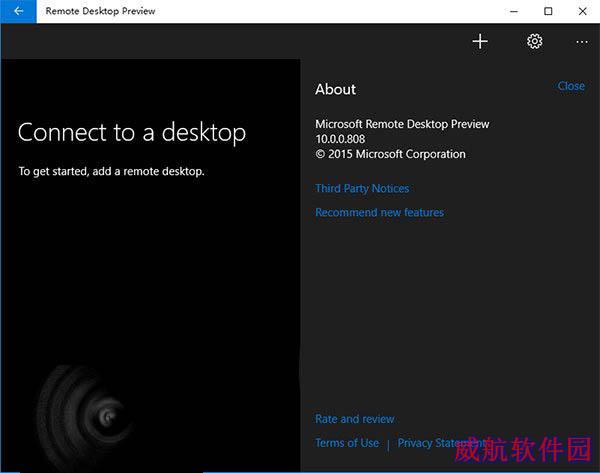
Task: Open Rate and review link
Action: pyautogui.click(x=354, y=419)
